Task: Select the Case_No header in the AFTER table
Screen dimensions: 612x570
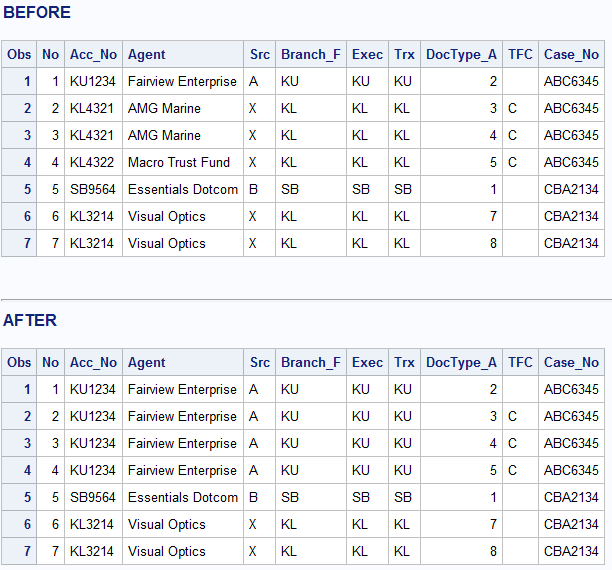Action: (x=571, y=362)
